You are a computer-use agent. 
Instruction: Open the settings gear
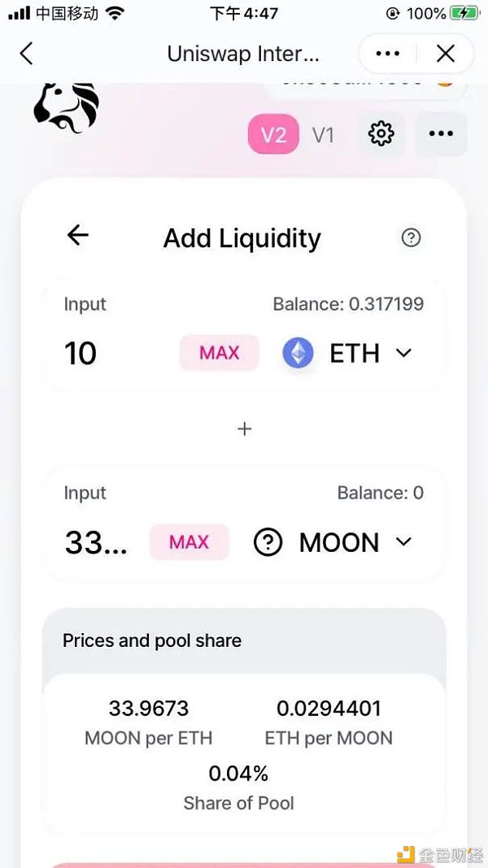pyautogui.click(x=381, y=134)
